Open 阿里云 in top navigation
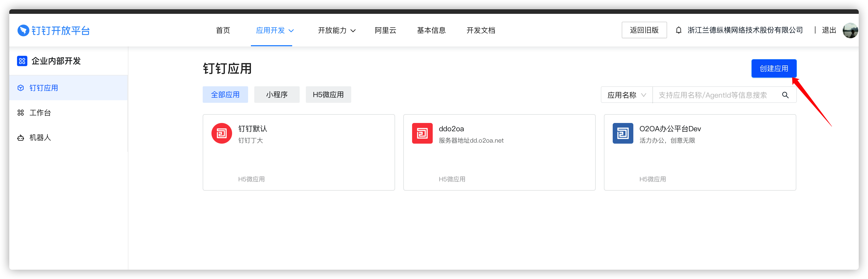This screenshot has width=868, height=279. pyautogui.click(x=385, y=30)
